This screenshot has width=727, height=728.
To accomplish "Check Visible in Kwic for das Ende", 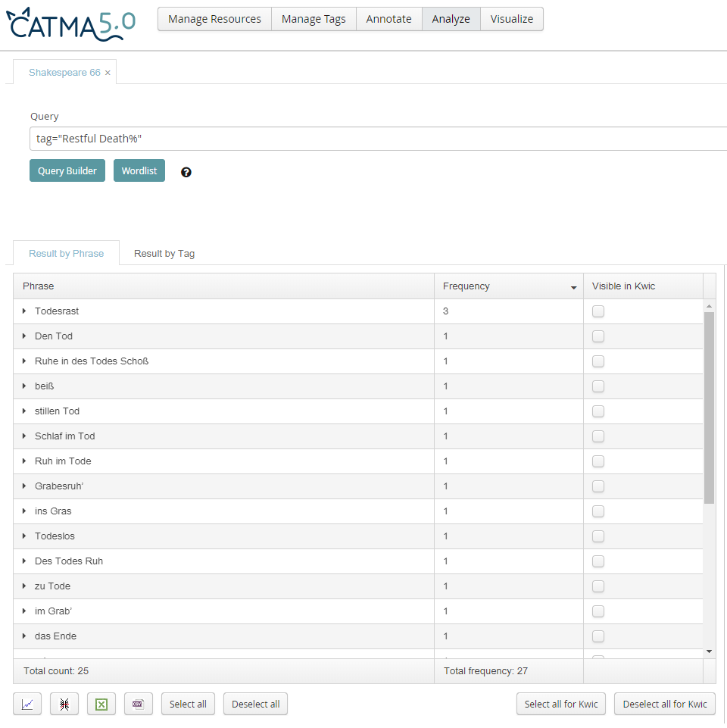I will tap(598, 636).
